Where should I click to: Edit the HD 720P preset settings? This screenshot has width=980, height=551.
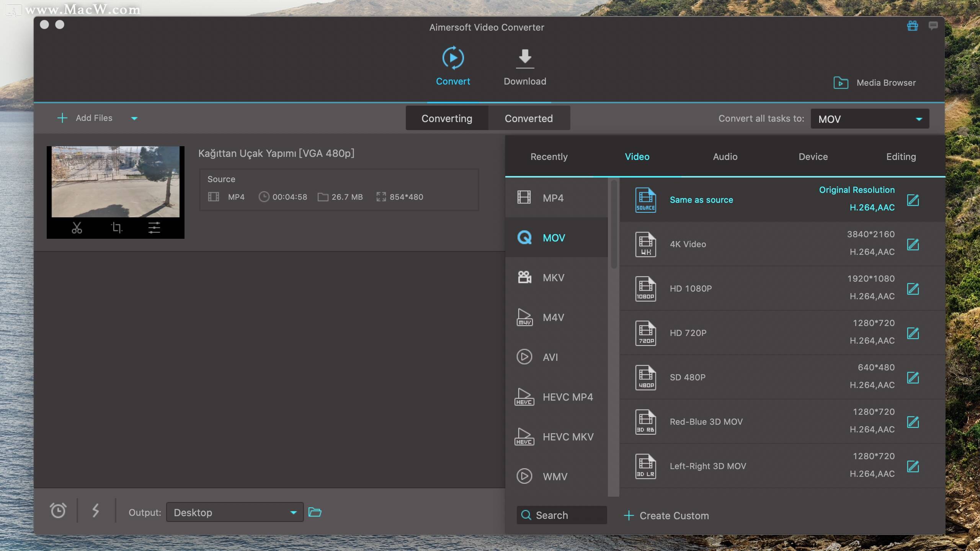(913, 333)
